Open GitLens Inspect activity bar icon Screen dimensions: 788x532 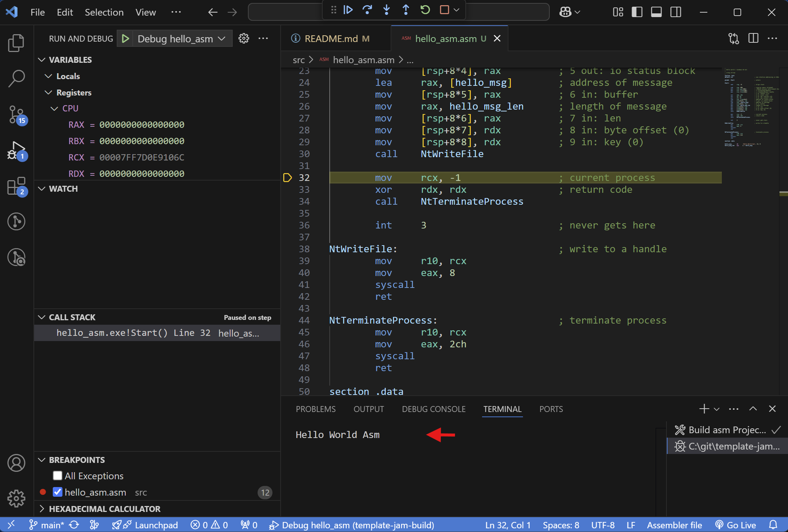pyautogui.click(x=16, y=257)
